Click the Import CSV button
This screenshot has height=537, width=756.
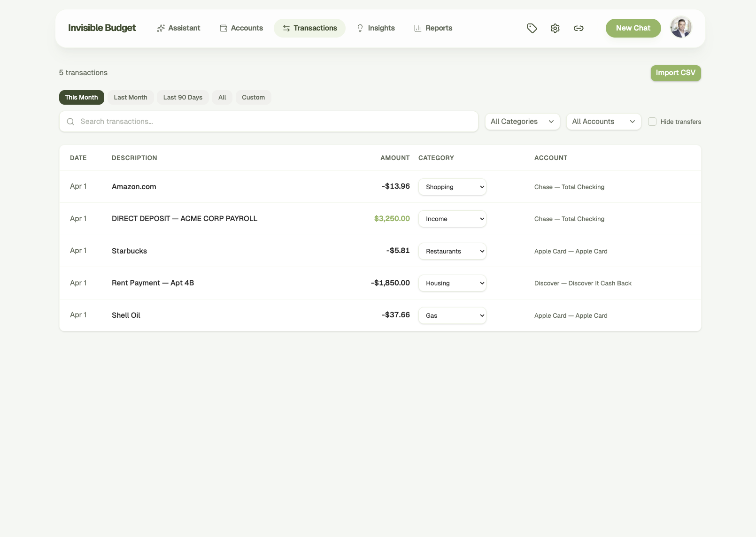click(675, 73)
